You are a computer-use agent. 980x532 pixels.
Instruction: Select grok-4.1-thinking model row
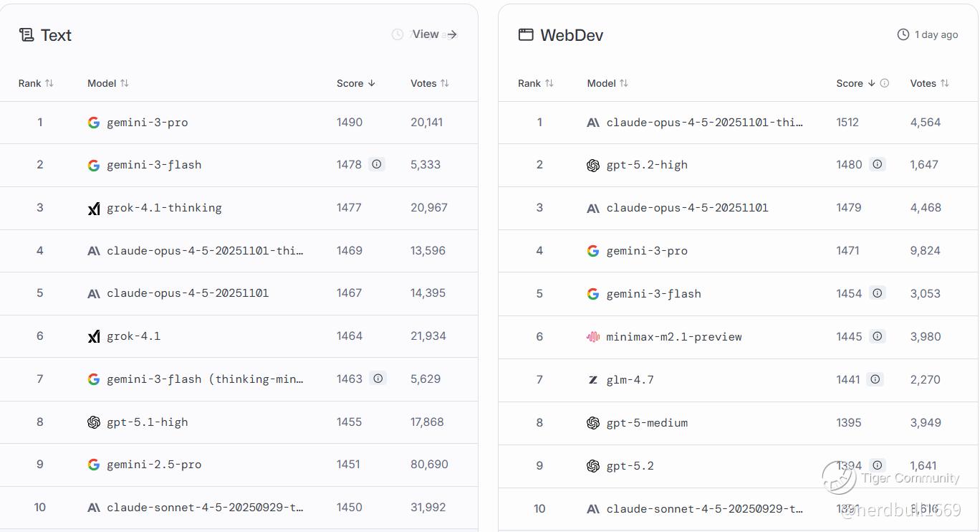click(x=164, y=208)
